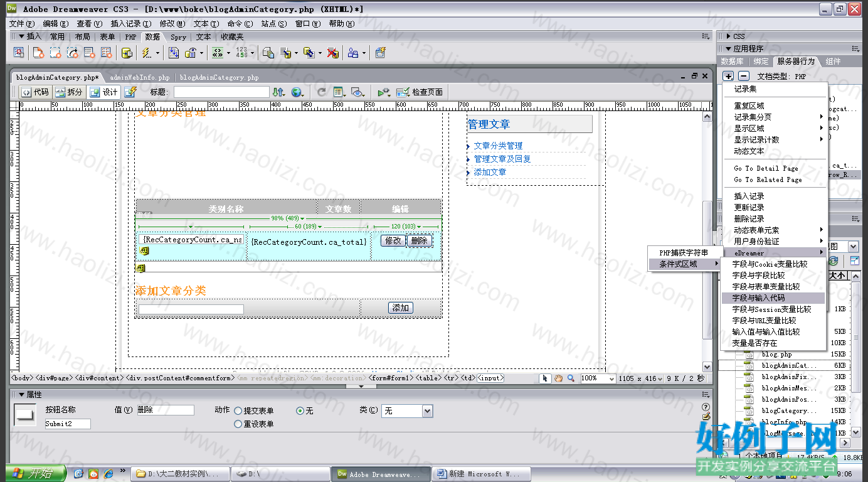Open 添加文章 link
Viewport: 868px width, 482px height.
point(490,172)
